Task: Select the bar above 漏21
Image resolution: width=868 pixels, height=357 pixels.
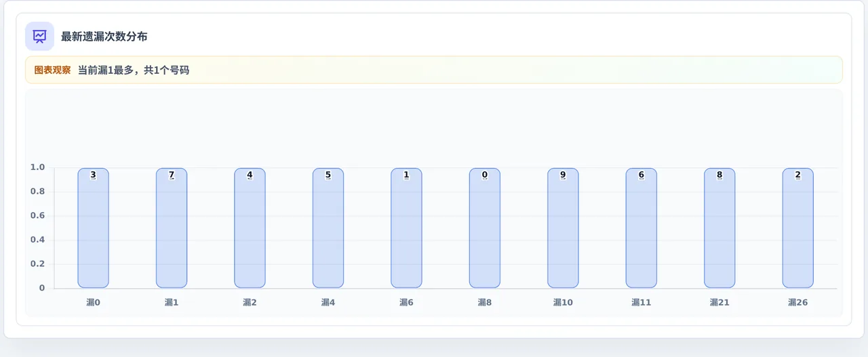Action: click(x=719, y=228)
